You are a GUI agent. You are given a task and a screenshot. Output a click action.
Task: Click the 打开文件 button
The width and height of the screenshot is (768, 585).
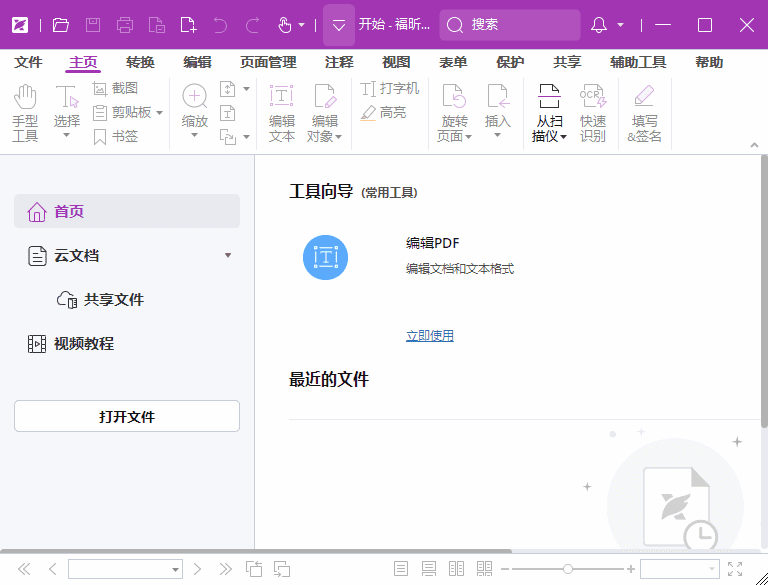click(127, 416)
